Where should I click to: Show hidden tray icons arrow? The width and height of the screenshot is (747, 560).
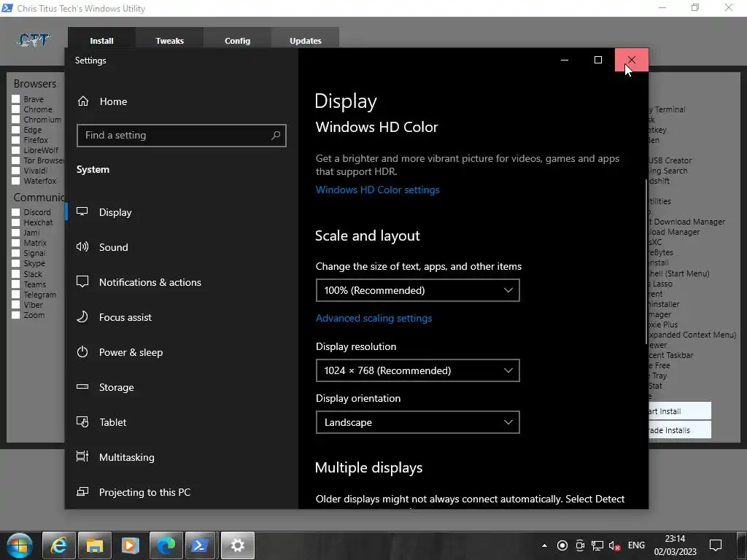point(544,545)
